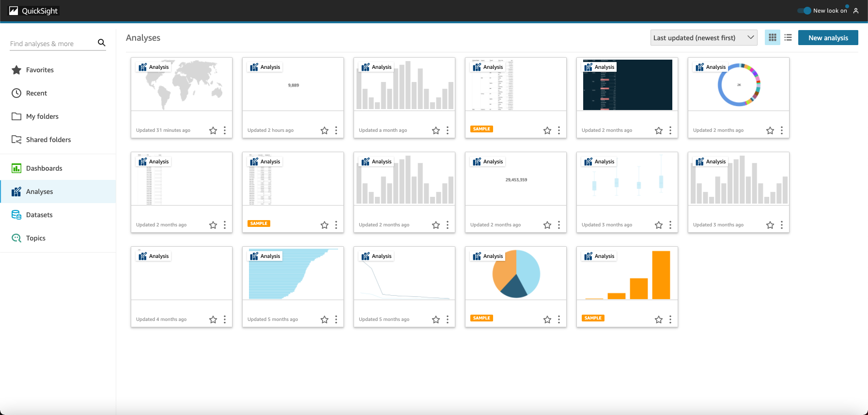Toggle the New look switch off

point(804,11)
